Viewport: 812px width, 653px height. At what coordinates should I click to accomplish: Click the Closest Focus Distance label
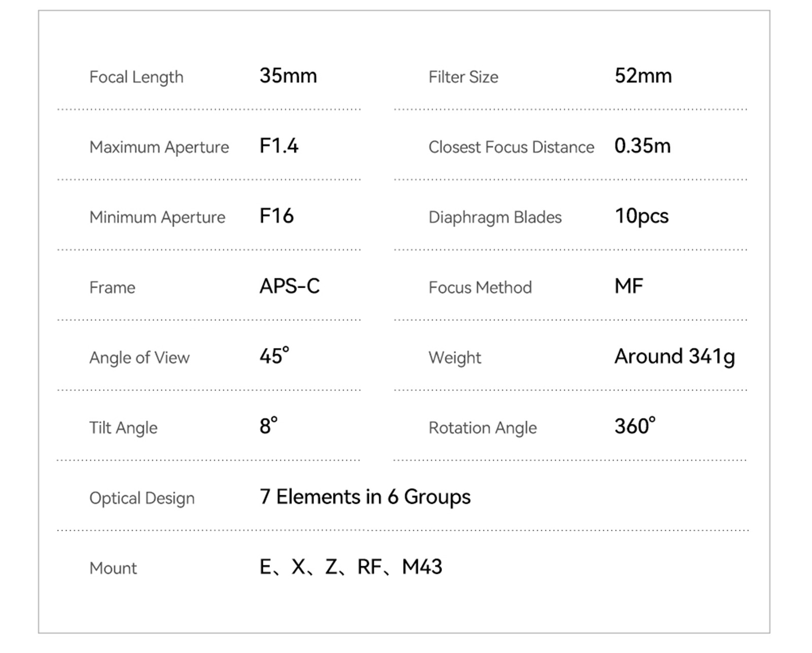pos(511,147)
